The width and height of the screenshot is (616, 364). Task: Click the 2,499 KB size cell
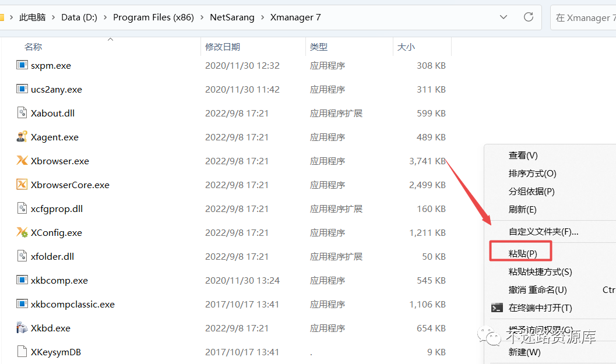point(427,185)
